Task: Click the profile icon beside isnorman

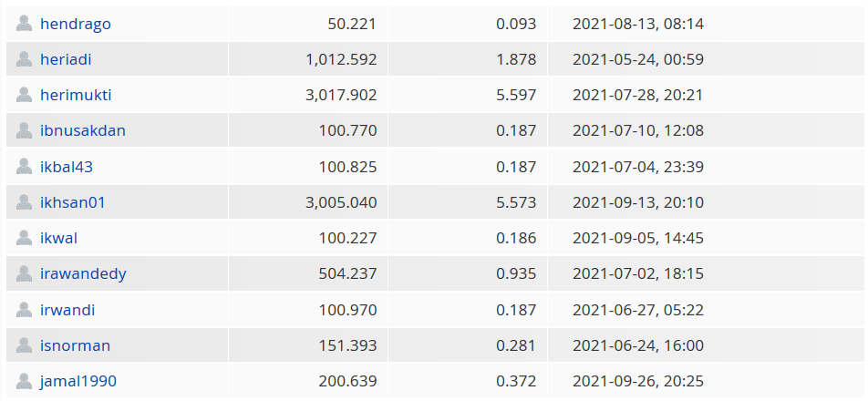Action: click(24, 345)
